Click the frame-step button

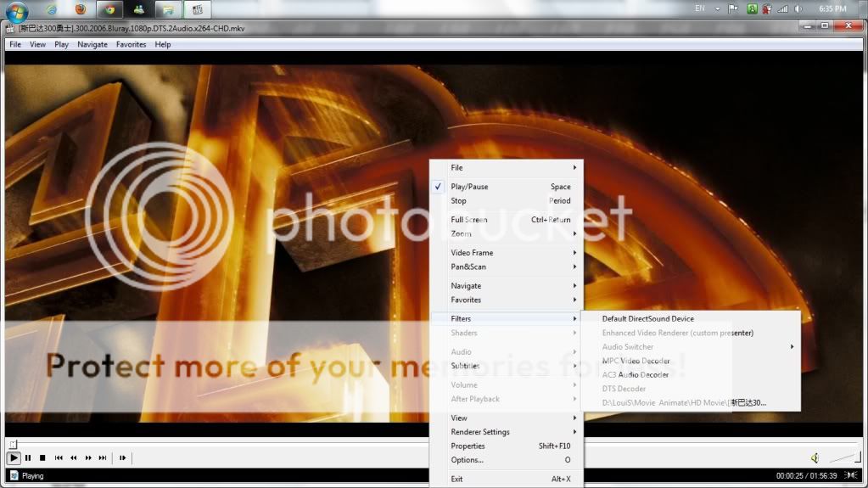point(123,457)
